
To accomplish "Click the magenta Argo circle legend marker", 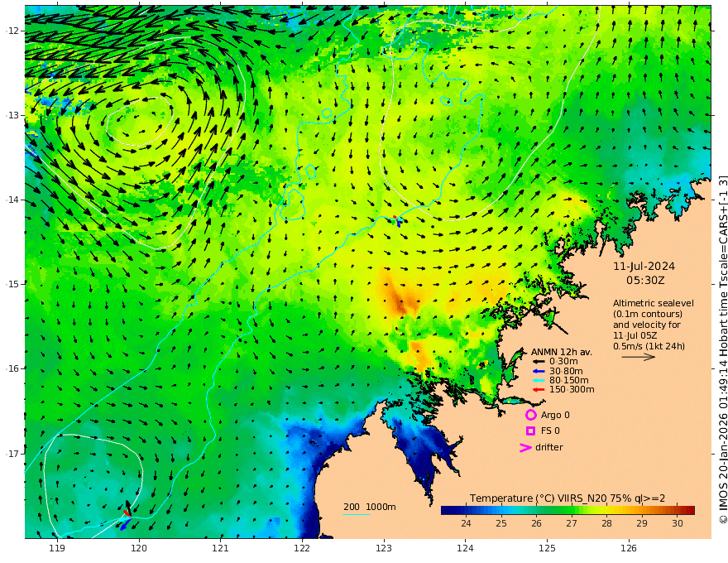I will pyautogui.click(x=530, y=415).
